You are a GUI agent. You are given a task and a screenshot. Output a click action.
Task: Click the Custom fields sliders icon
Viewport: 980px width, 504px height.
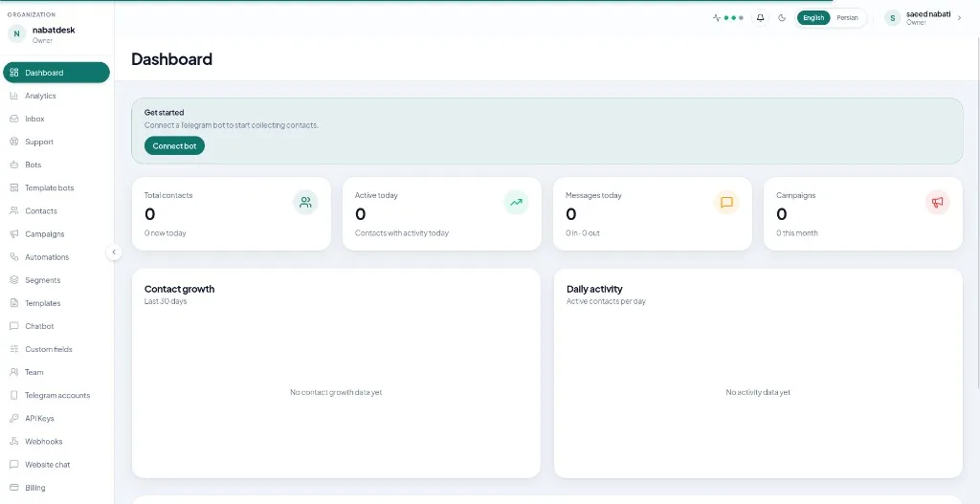click(14, 350)
